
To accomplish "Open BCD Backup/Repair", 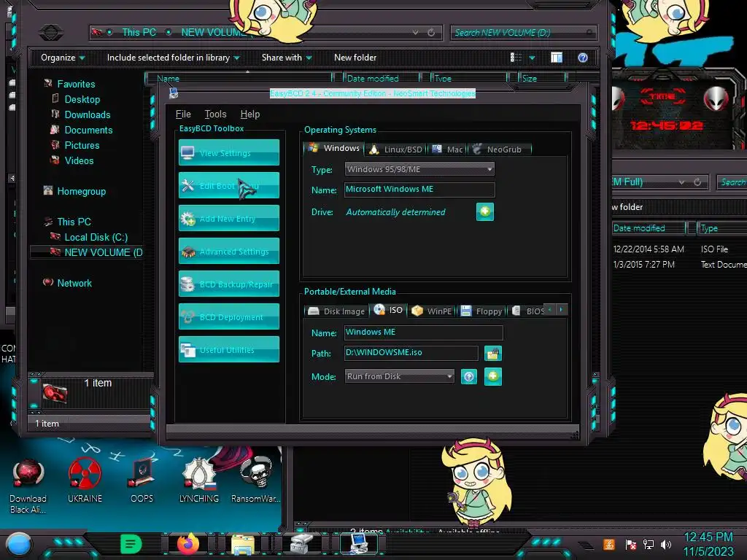I will pyautogui.click(x=228, y=284).
